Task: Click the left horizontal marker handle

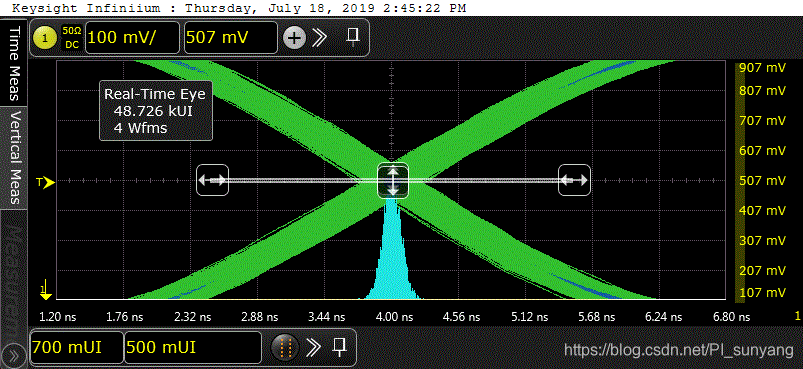Action: click(x=213, y=180)
